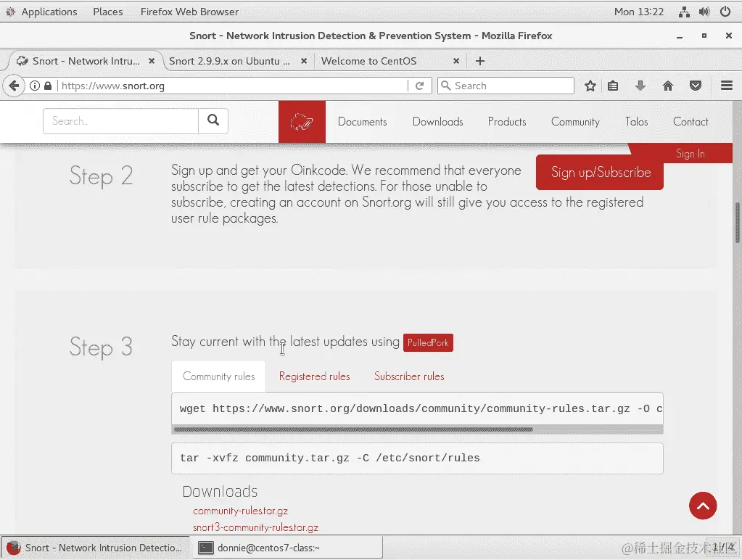Screen dimensions: 742x560
Task: Show bookmarks list icon
Action: click(613, 86)
